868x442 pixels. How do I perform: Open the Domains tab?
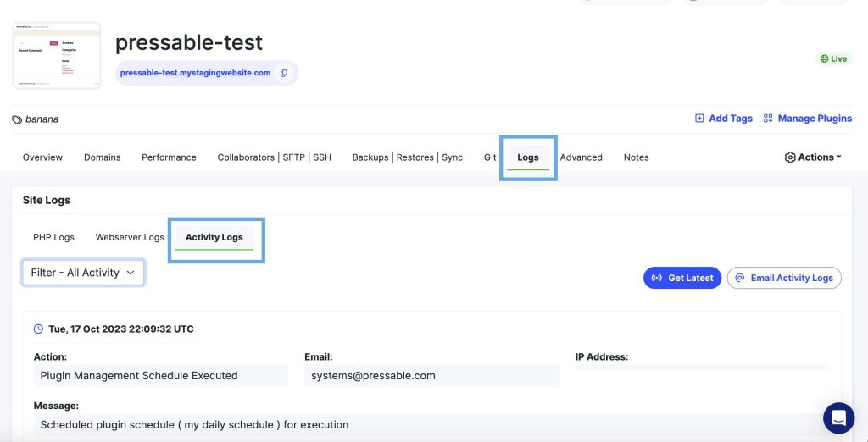102,157
